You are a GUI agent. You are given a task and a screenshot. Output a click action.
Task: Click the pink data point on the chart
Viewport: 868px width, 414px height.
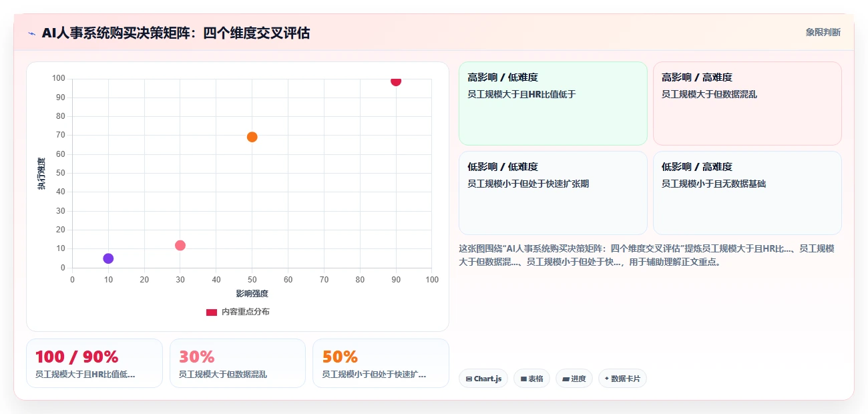click(x=180, y=245)
